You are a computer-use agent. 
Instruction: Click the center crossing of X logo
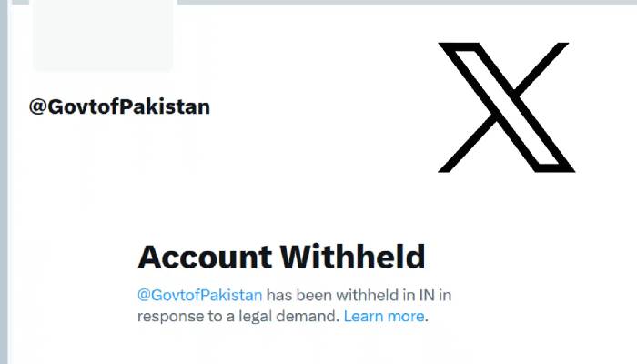[x=506, y=105]
